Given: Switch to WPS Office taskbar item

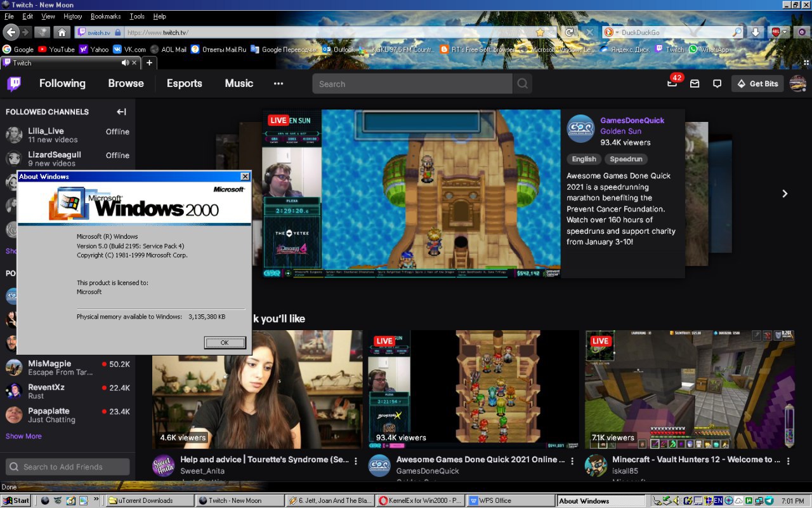Looking at the screenshot, I should pos(511,500).
